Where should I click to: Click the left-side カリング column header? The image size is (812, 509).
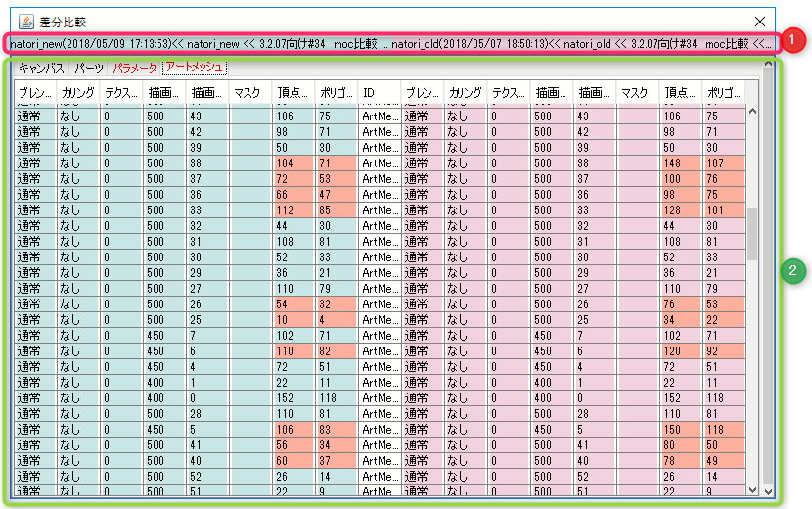pyautogui.click(x=78, y=93)
